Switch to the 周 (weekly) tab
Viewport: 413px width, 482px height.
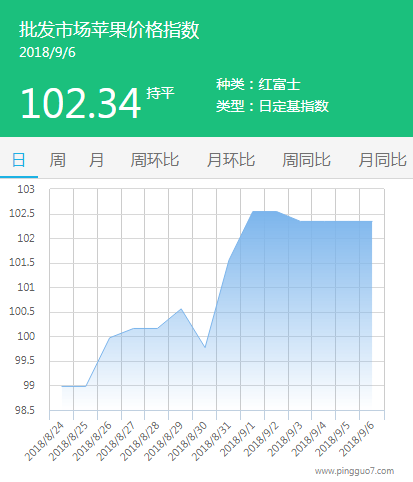[57, 160]
